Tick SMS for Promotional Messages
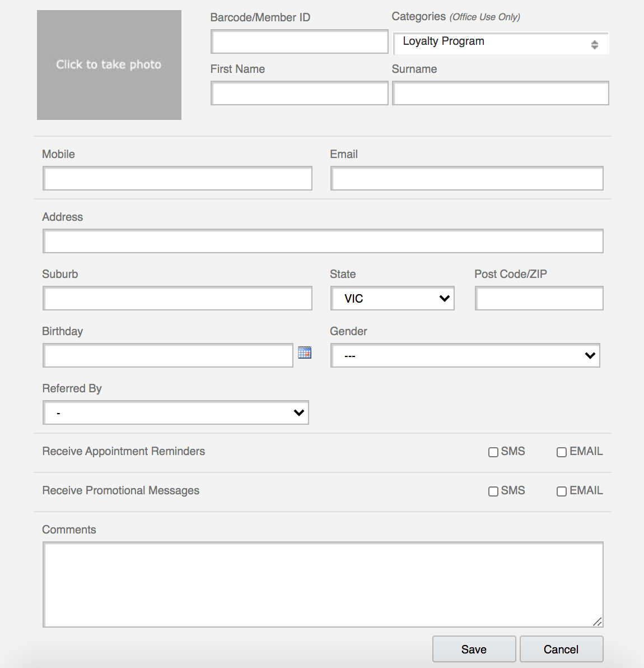Screen dimensions: 644x668 pyautogui.click(x=493, y=491)
